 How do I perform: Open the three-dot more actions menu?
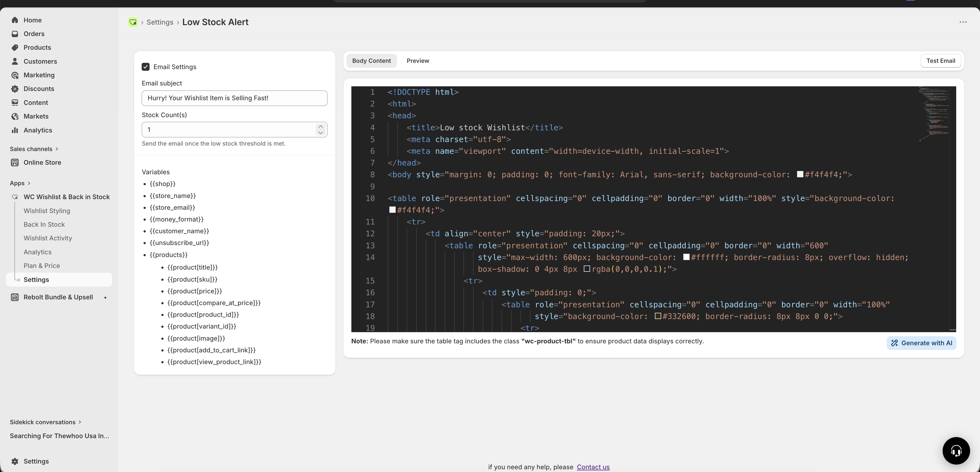point(963,22)
